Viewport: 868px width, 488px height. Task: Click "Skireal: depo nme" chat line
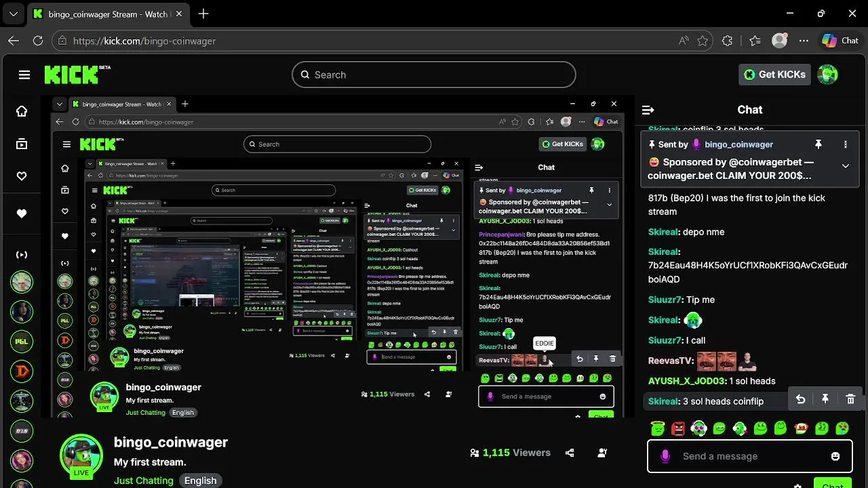tap(686, 232)
